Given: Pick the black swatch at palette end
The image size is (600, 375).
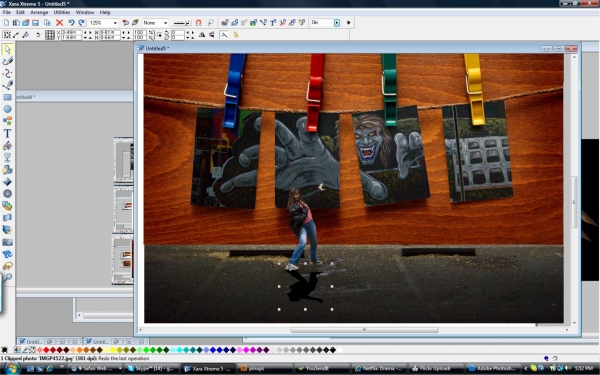Looking at the screenshot, I should click(333, 350).
